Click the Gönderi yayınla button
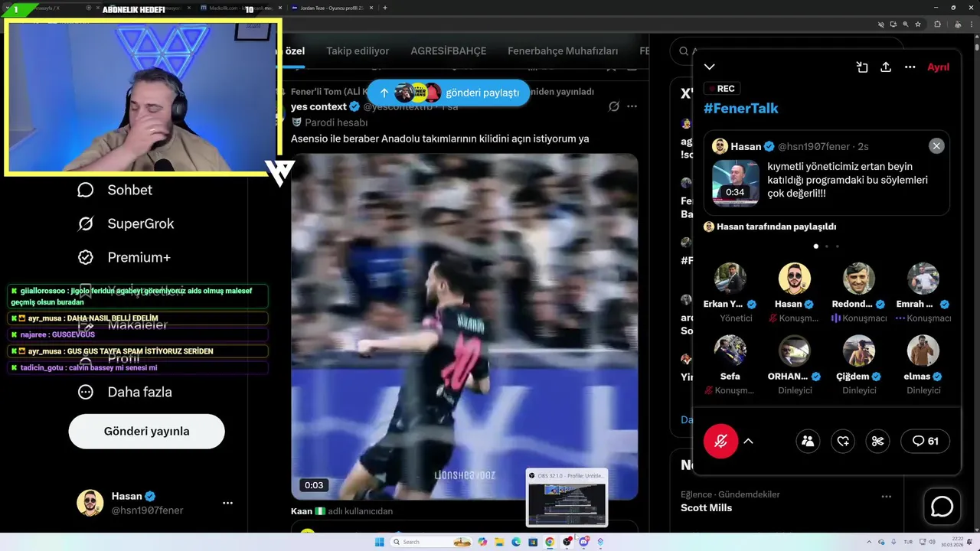This screenshot has height=551, width=980. (x=146, y=431)
